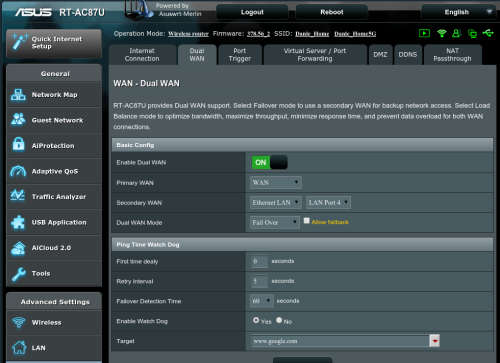
Task: Open Virtual Server / Port Forwarding tab
Action: click(315, 55)
